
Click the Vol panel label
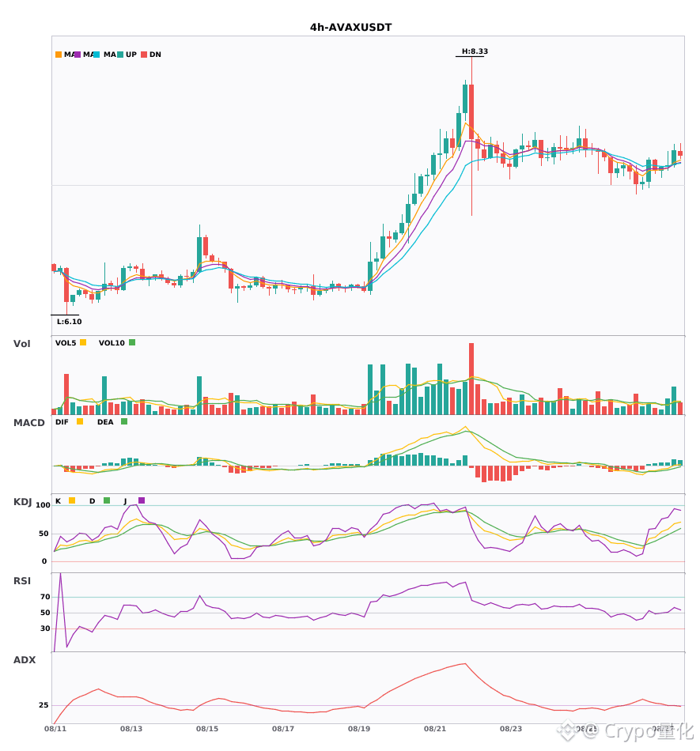pyautogui.click(x=22, y=344)
